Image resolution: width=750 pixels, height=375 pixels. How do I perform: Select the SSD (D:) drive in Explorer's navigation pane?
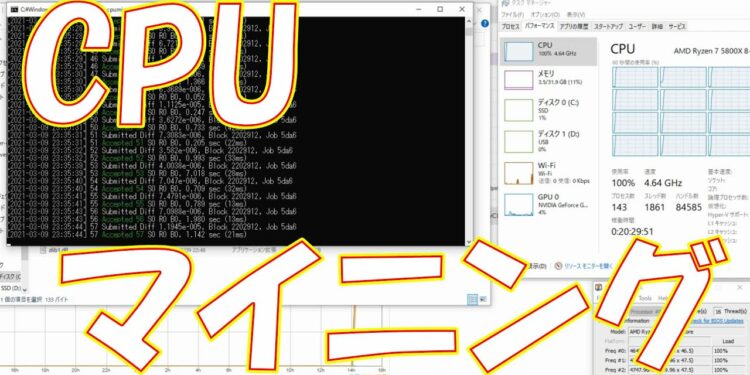11,288
